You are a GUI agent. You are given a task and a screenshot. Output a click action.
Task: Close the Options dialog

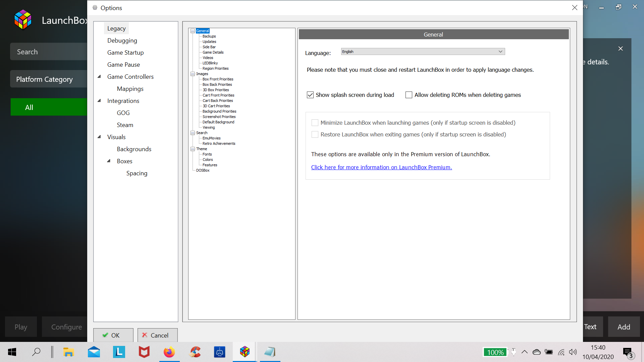[575, 7]
